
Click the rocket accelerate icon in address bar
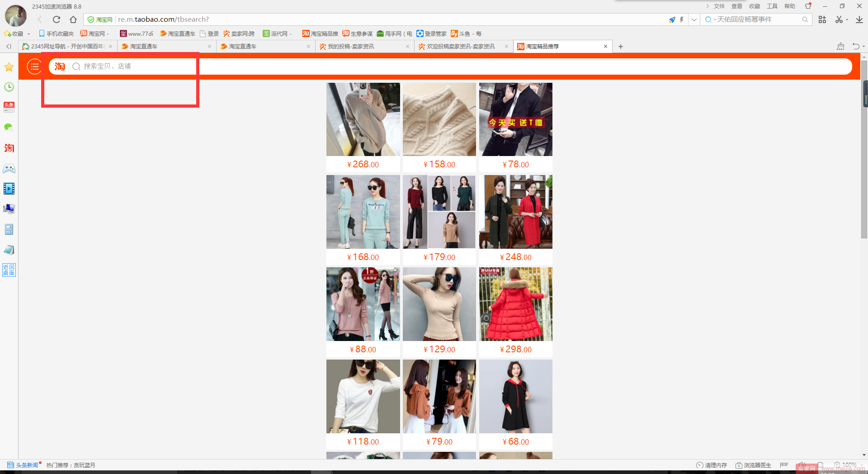pos(672,19)
